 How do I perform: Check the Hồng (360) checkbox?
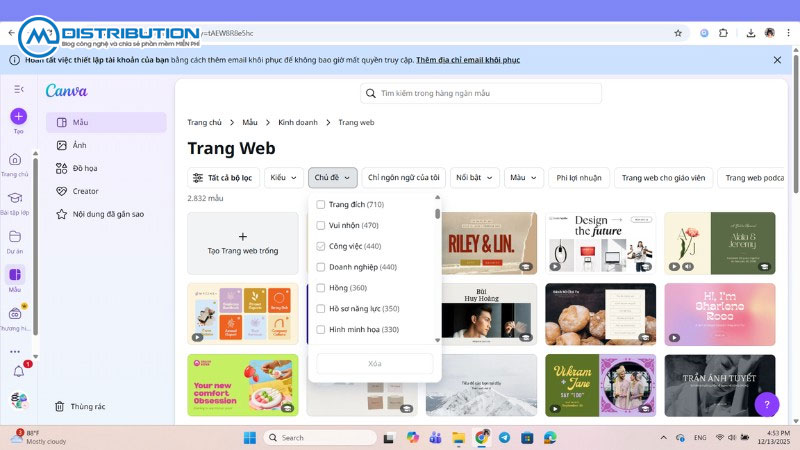coord(320,288)
